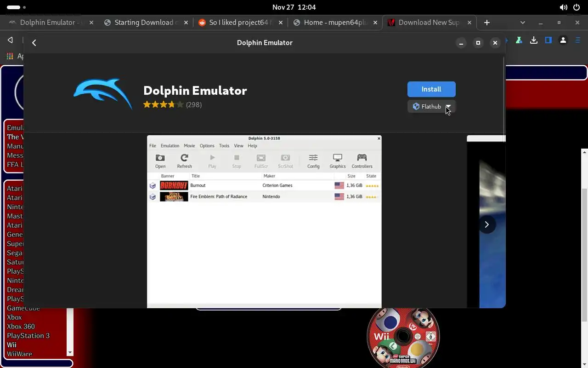Click the star rating under Dolphin Emulator
The width and height of the screenshot is (588, 368).
(163, 104)
